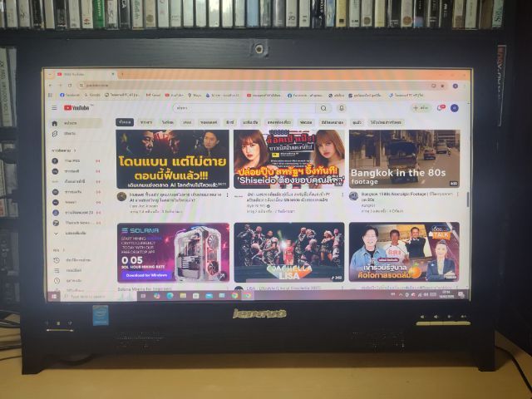Click Chrome's back arrow

(x=51, y=85)
